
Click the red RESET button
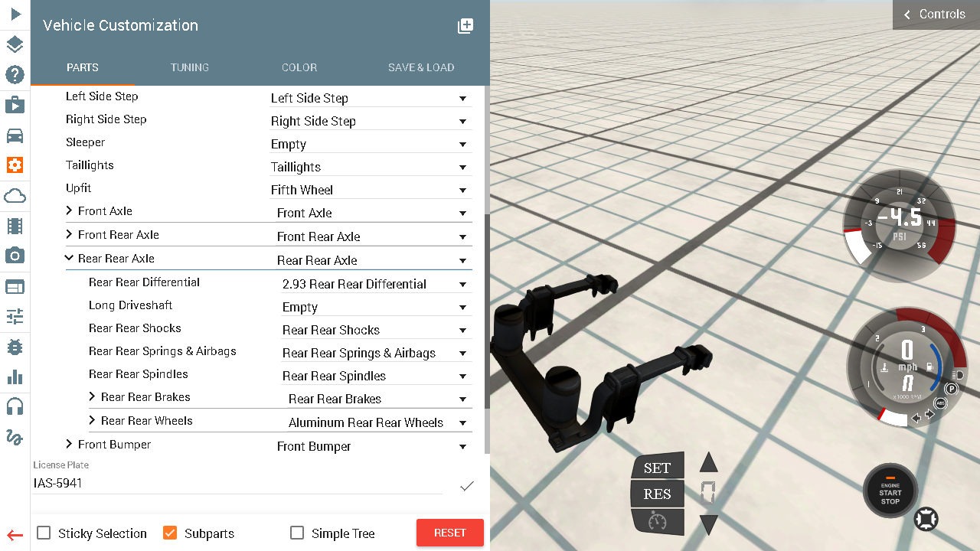(x=450, y=533)
